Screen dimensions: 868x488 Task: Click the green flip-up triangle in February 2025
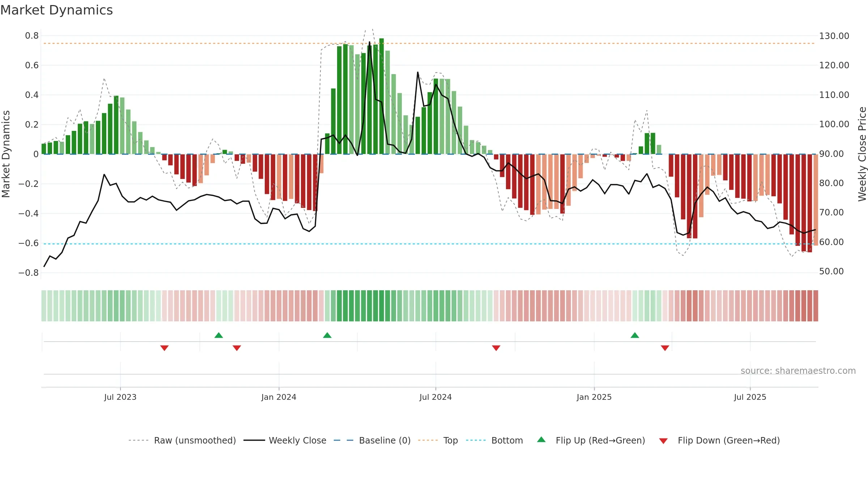click(x=635, y=335)
